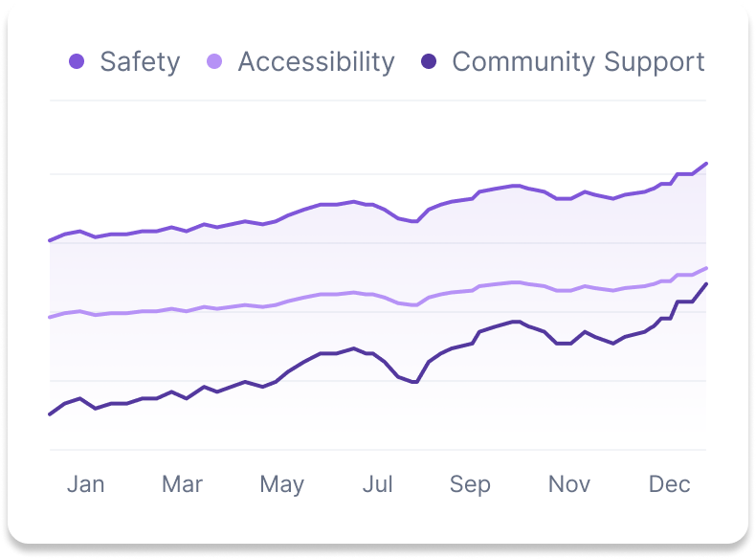The image size is (756, 559).
Task: Click Community Support line's end point
Action: [x=706, y=284]
